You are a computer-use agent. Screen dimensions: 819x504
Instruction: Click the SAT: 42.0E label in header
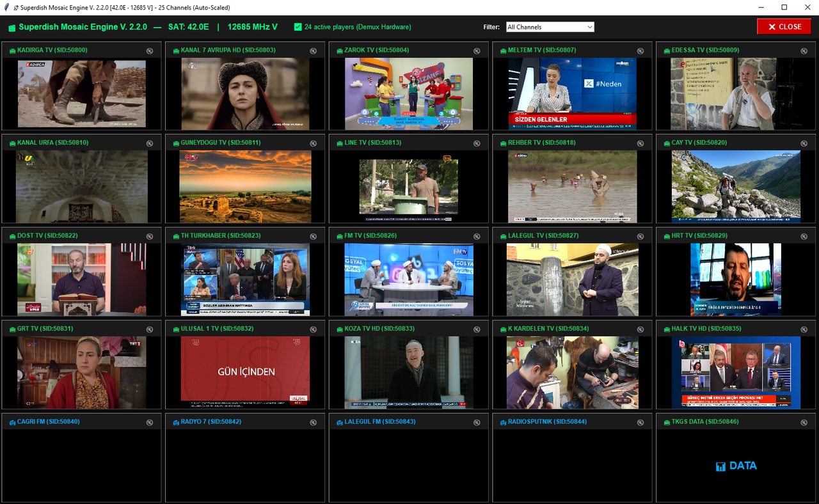pos(189,27)
